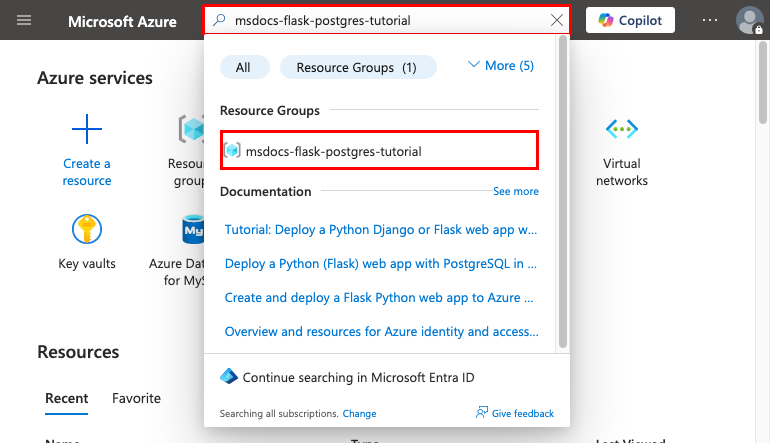Screen dimensions: 770x443
Task: Change the searched subscriptions
Action: (x=359, y=413)
